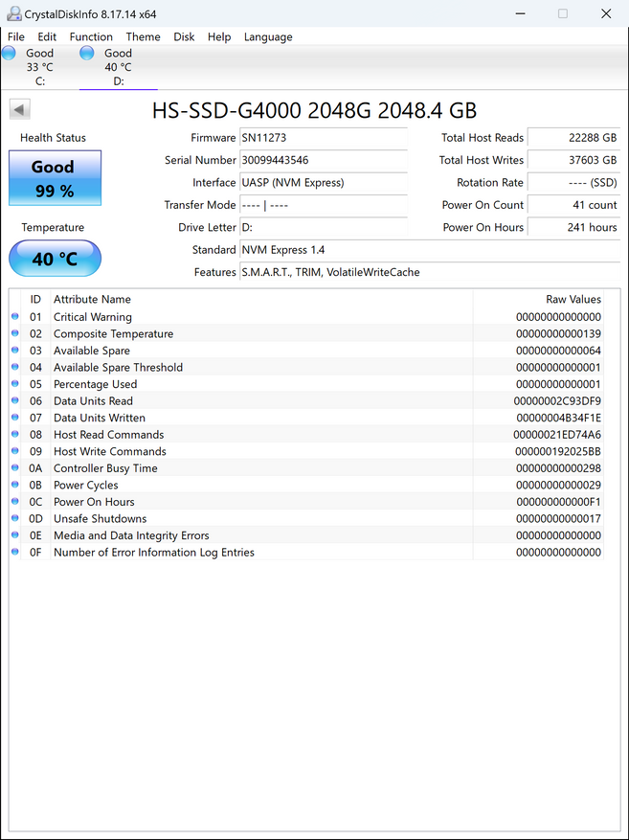
Task: Click the previous disk arrow button
Action: click(x=20, y=110)
